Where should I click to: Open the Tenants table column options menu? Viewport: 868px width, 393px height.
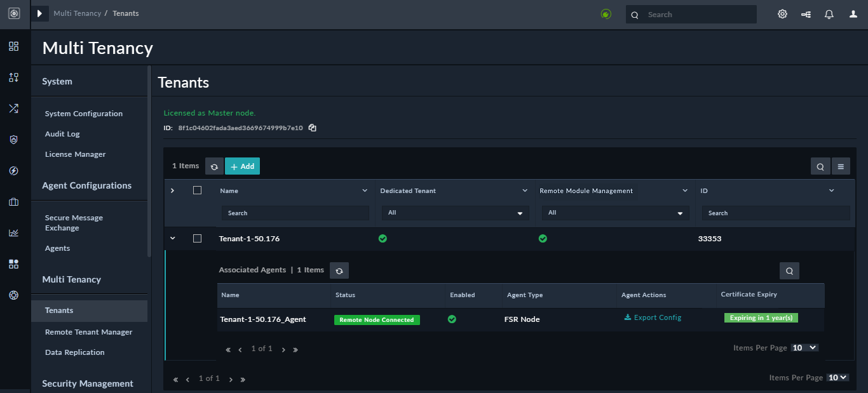841,166
